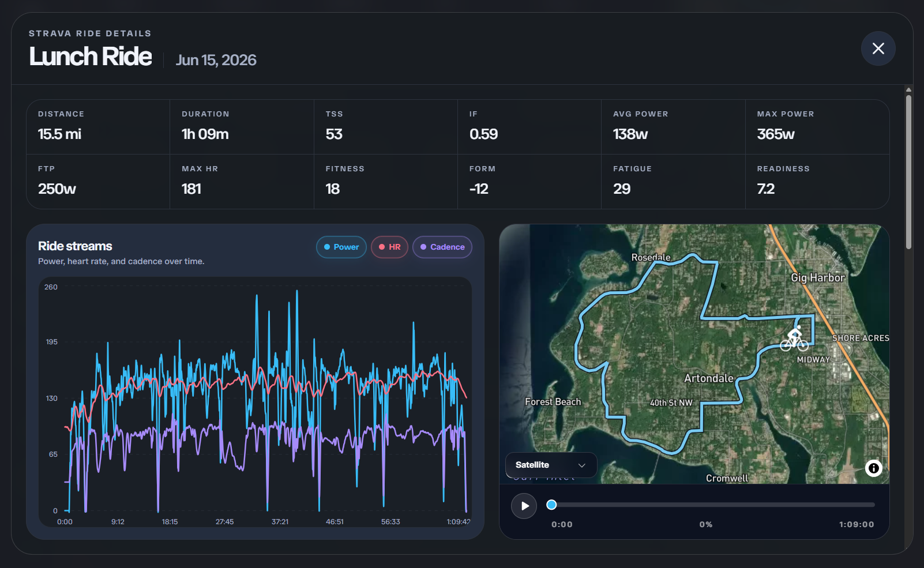Click the IF value 0.59
This screenshot has height=568, width=924.
click(x=483, y=134)
